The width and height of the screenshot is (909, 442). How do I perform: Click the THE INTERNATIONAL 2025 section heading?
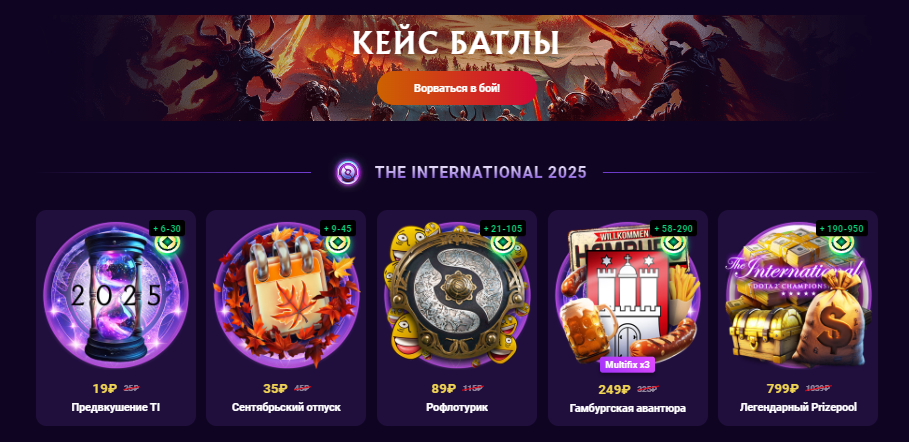[481, 172]
